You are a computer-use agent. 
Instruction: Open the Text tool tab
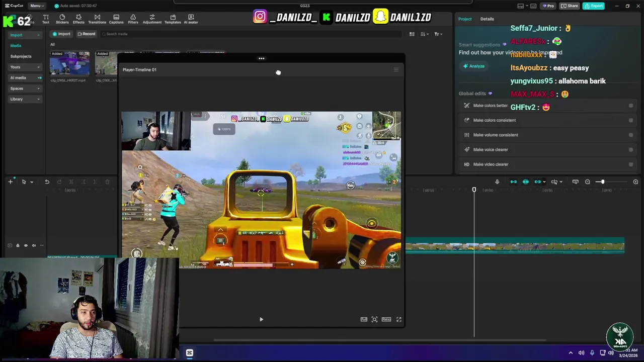46,19
